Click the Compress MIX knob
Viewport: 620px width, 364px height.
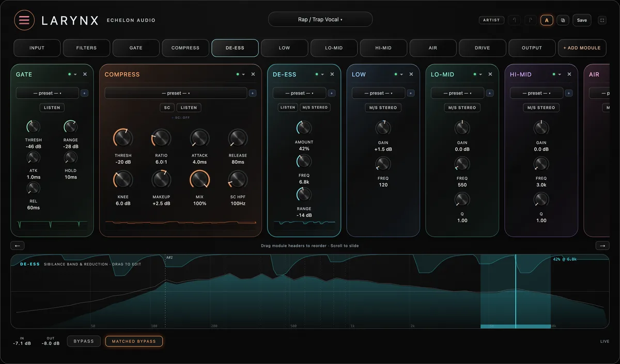199,180
